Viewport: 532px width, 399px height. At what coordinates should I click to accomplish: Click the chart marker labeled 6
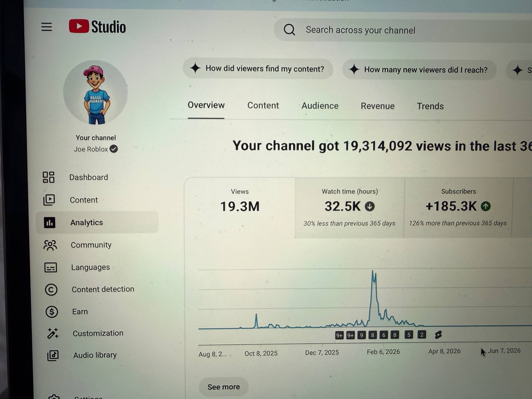384,335
